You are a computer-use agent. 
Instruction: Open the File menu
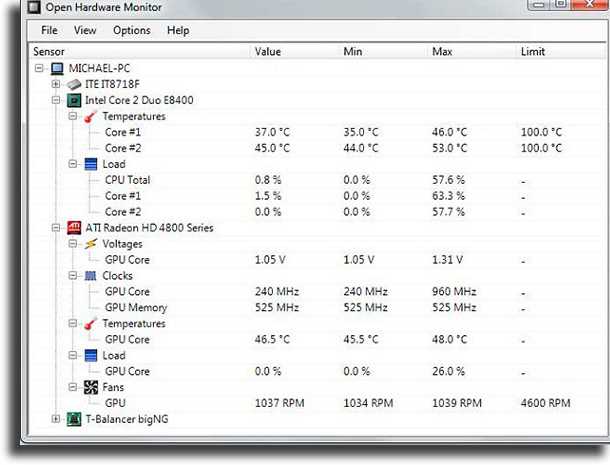pos(49,30)
